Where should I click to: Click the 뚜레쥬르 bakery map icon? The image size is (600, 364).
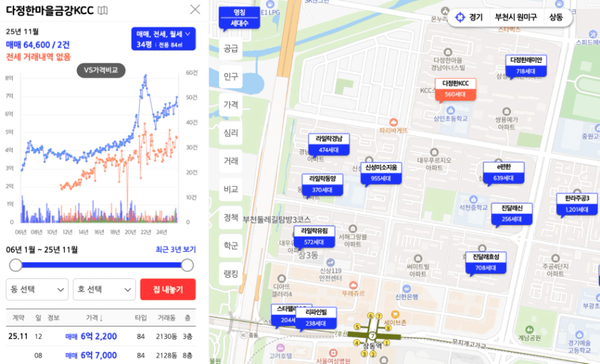[x=353, y=285]
